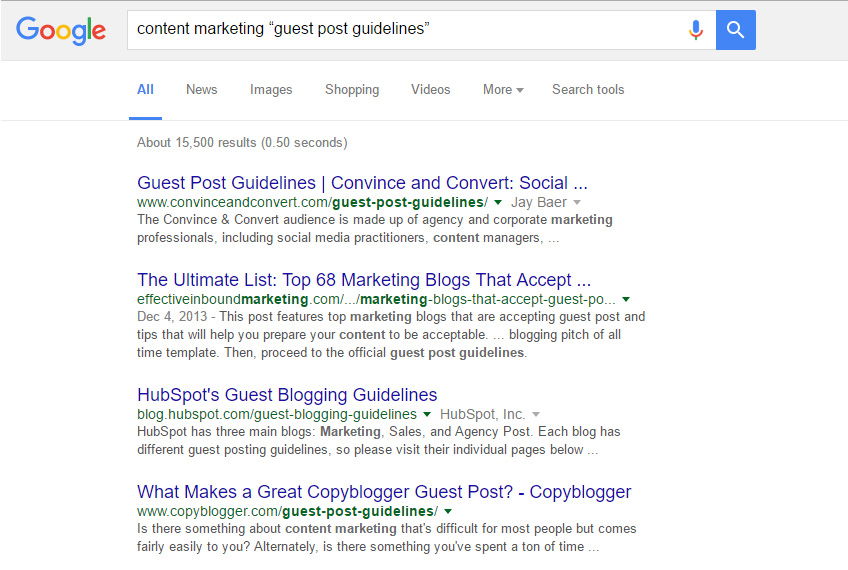
Task: Click the blue search magnifier button
Action: (x=736, y=30)
